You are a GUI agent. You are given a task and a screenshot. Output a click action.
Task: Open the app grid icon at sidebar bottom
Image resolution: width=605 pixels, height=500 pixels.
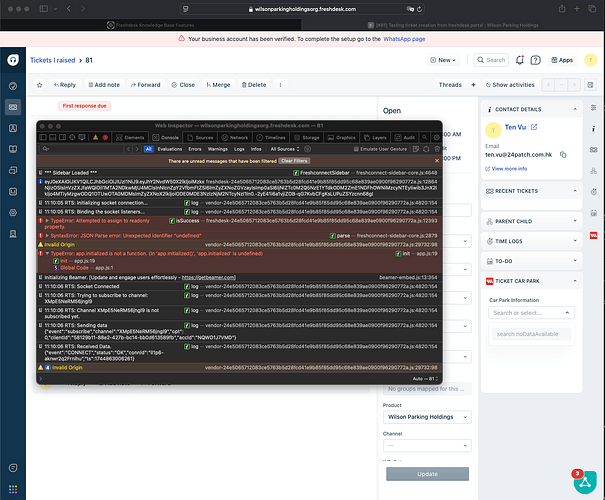(x=13, y=489)
